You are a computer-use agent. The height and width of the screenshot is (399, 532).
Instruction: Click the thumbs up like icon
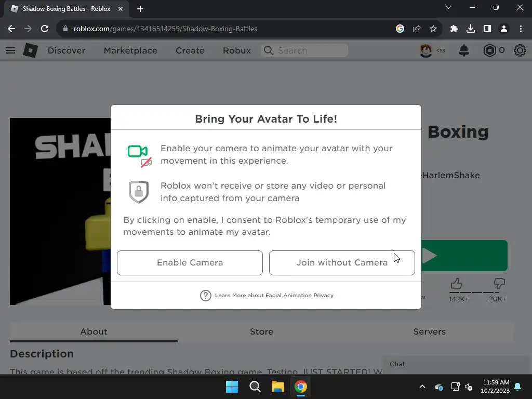pyautogui.click(x=456, y=284)
